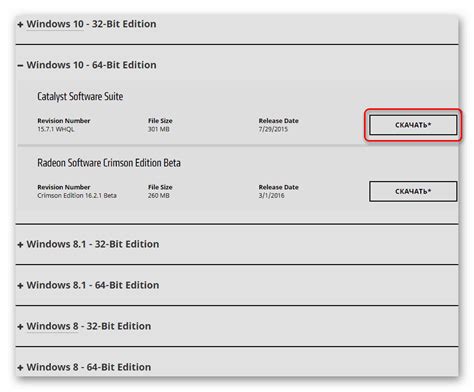The height and width of the screenshot is (392, 474).
Task: Select revision number 15.7.1 WHQL
Action: coord(56,129)
